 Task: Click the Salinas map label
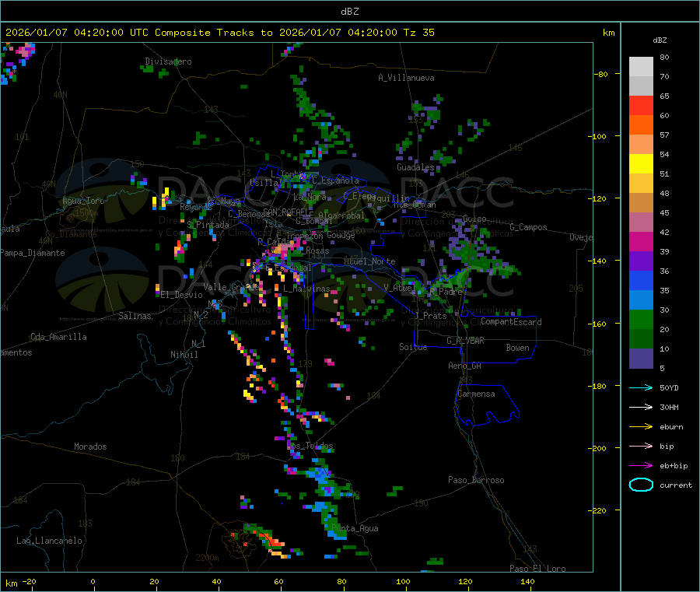(x=135, y=316)
